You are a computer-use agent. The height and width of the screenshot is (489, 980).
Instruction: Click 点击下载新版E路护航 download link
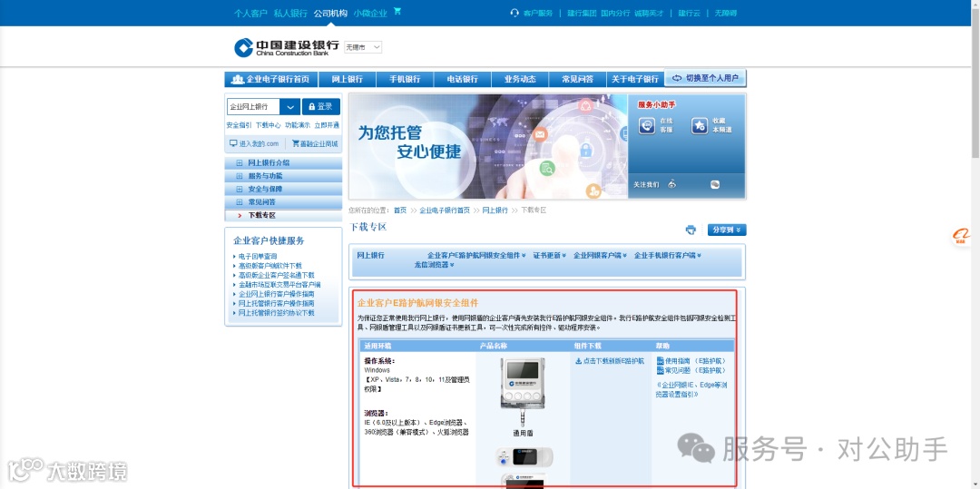(x=613, y=361)
